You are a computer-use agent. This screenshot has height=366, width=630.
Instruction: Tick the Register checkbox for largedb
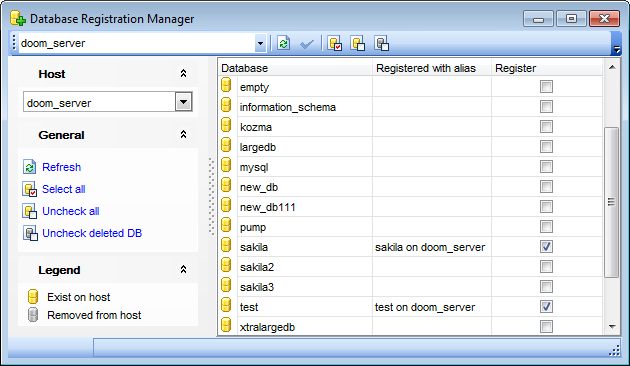click(x=546, y=147)
